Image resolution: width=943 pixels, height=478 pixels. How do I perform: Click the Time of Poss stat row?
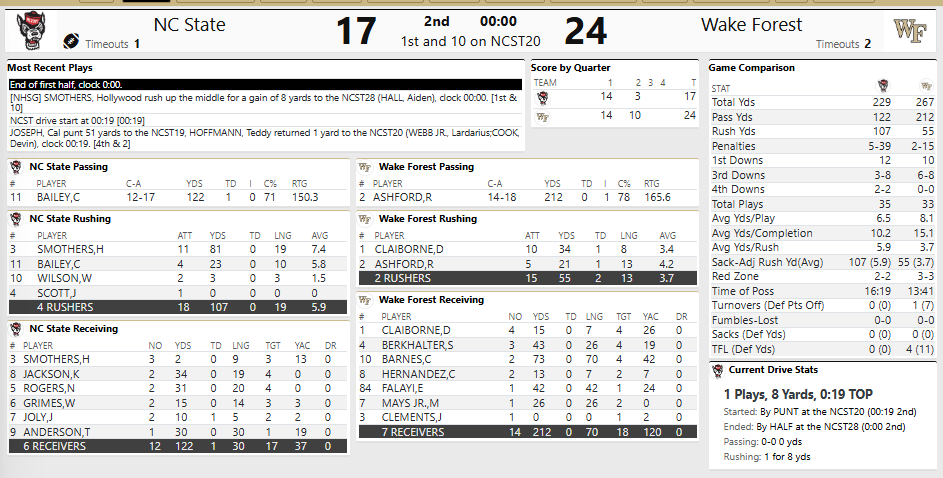pos(823,291)
